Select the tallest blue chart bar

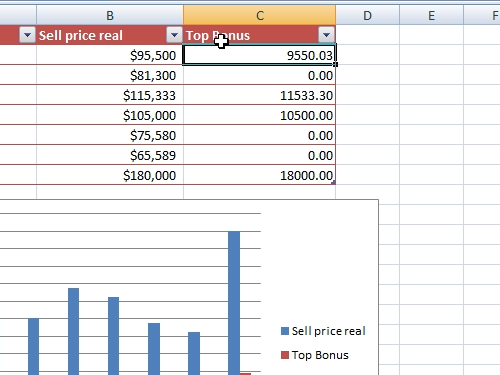(234, 303)
